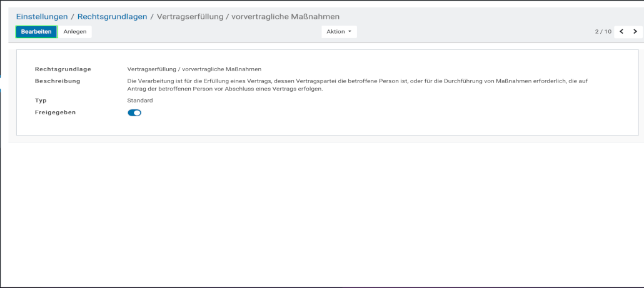Click the Einstellungen breadcrumb link
644x288 pixels.
click(42, 17)
